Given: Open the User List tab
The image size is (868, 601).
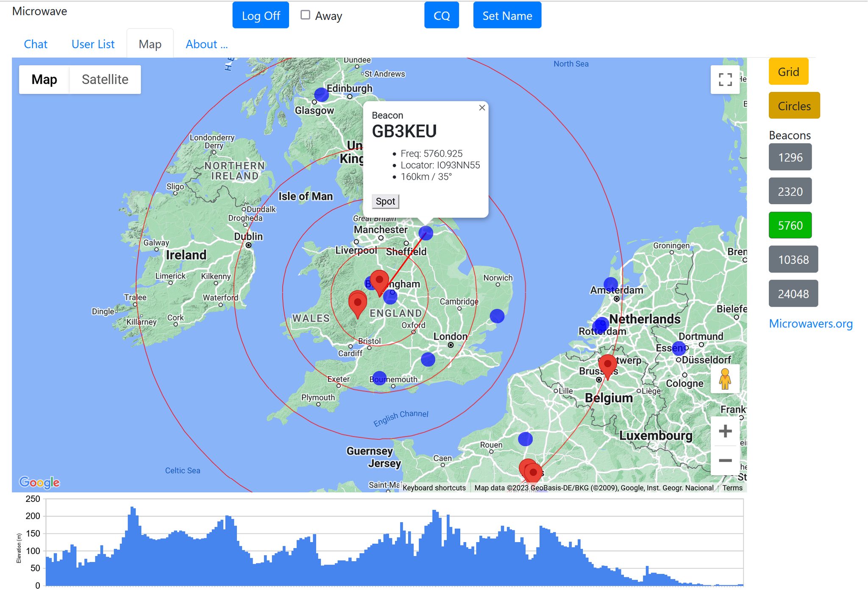Looking at the screenshot, I should pos(93,44).
